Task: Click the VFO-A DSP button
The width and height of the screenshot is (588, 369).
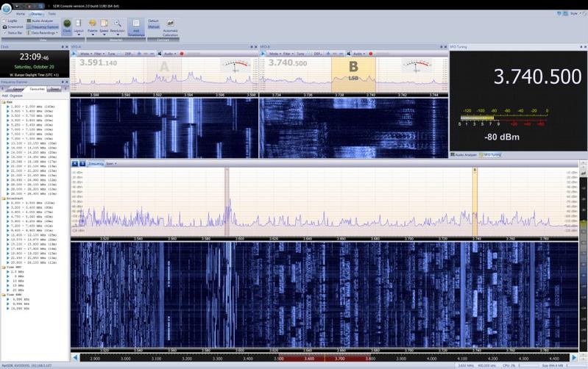Action: pyautogui.click(x=129, y=54)
